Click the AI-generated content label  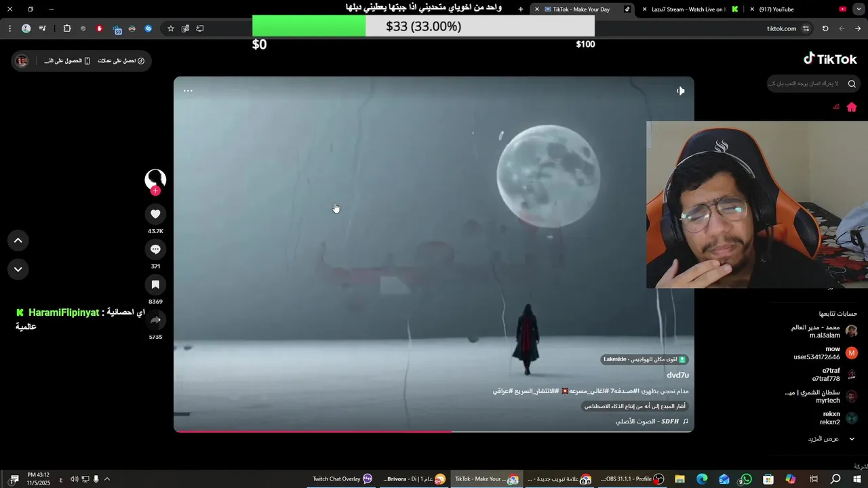(635, 406)
